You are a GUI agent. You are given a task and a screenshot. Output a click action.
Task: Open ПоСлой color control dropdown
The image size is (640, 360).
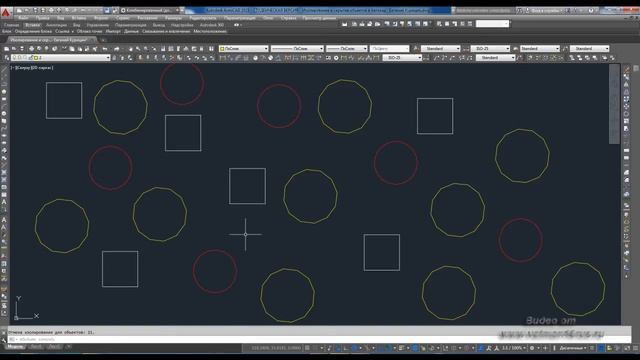pyautogui.click(x=243, y=49)
